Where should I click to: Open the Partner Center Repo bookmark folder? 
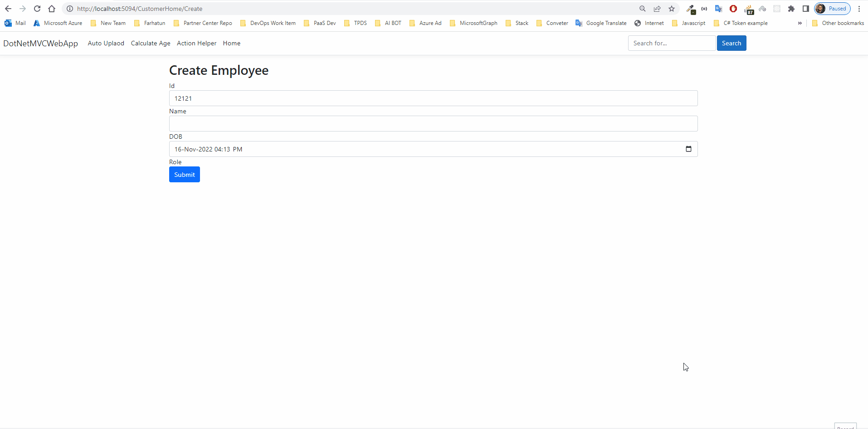pyautogui.click(x=203, y=23)
